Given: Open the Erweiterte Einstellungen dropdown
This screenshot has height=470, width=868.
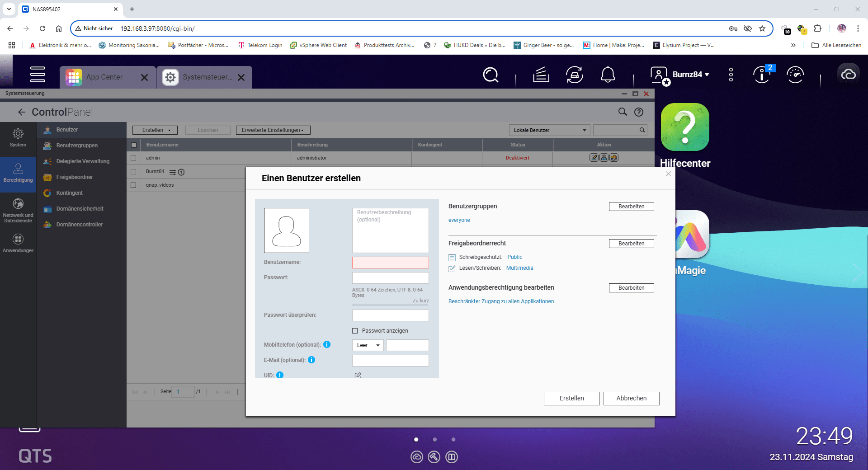Looking at the screenshot, I should (x=273, y=130).
